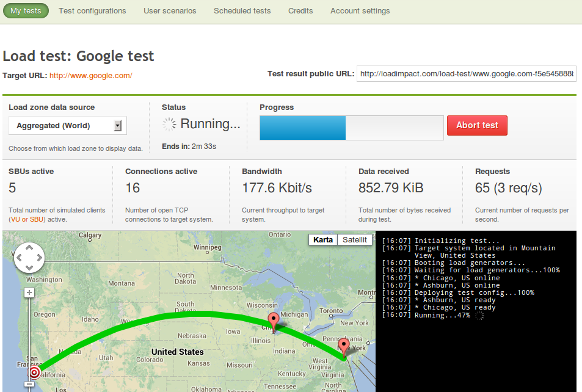Pan the map down arrow
The image size is (582, 392).
coord(29,267)
